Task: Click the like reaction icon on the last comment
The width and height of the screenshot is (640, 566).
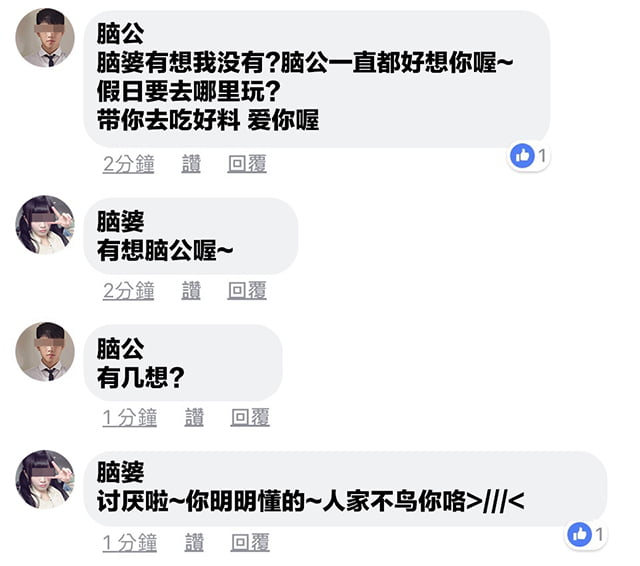Action: (x=579, y=535)
